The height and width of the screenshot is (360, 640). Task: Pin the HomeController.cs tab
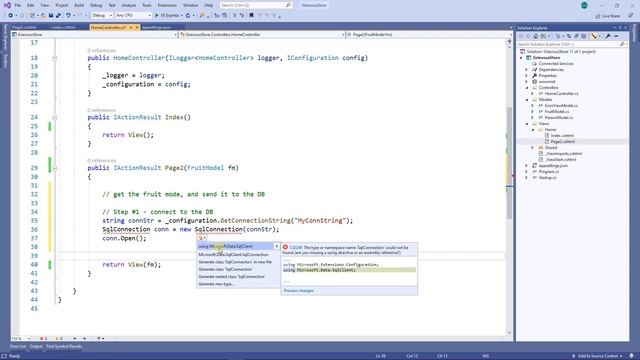[131, 27]
